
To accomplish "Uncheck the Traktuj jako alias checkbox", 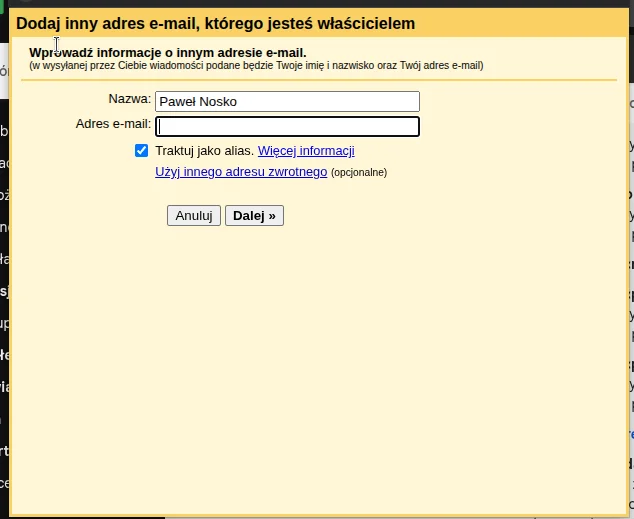I will pyautogui.click(x=142, y=151).
